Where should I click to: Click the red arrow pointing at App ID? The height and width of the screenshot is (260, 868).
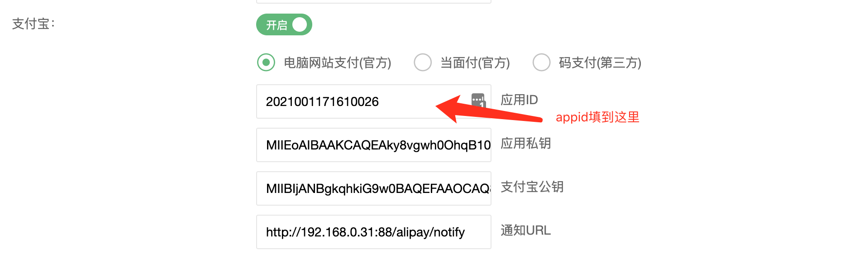coord(489,109)
